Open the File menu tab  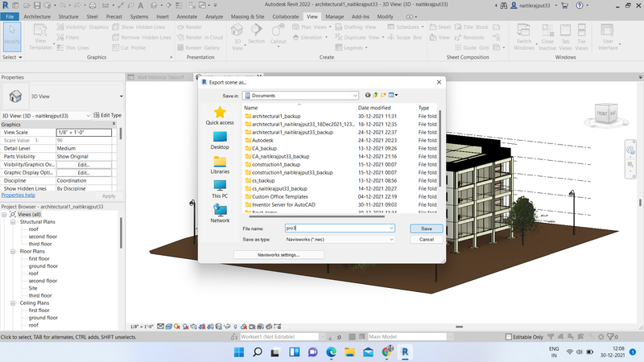coord(10,16)
